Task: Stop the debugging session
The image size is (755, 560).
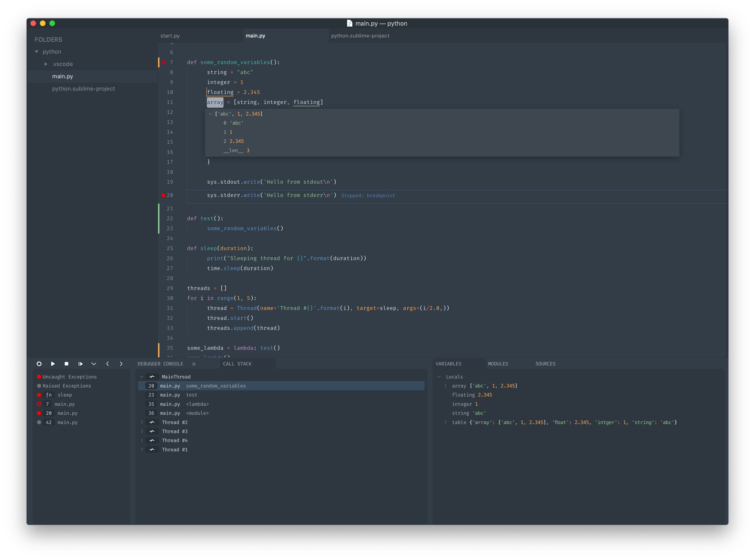Action: click(66, 364)
